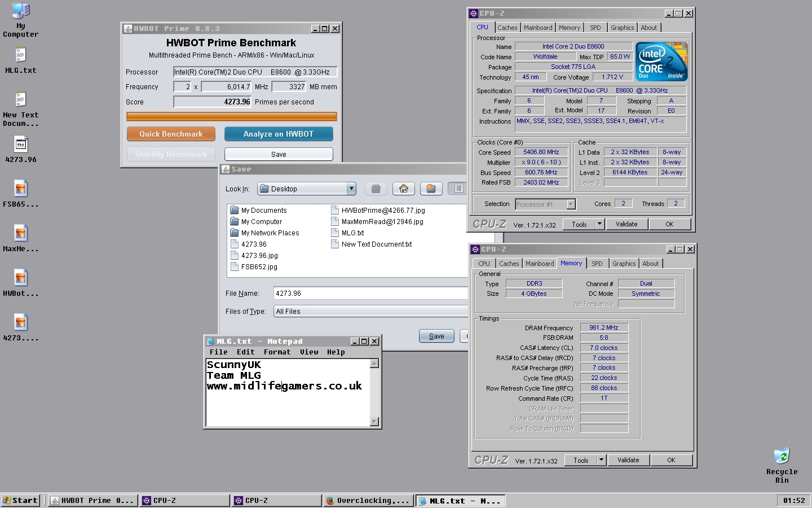Click Save button in HWBOT Prime window
The width and height of the screenshot is (812, 508).
[279, 154]
